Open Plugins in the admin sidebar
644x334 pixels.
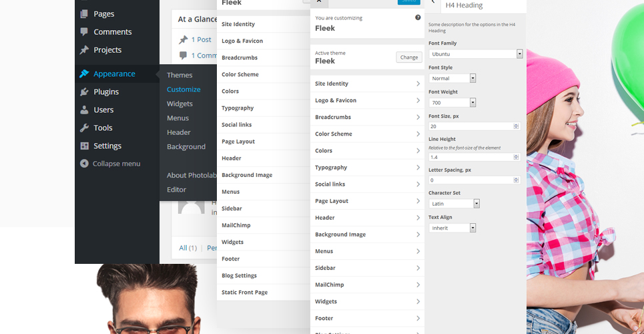(x=106, y=92)
